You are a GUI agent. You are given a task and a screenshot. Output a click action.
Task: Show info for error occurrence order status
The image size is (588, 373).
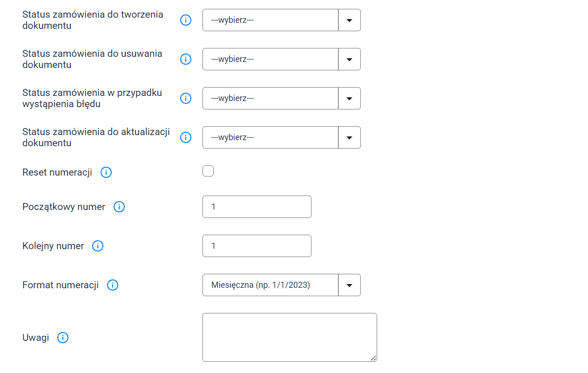pyautogui.click(x=186, y=98)
